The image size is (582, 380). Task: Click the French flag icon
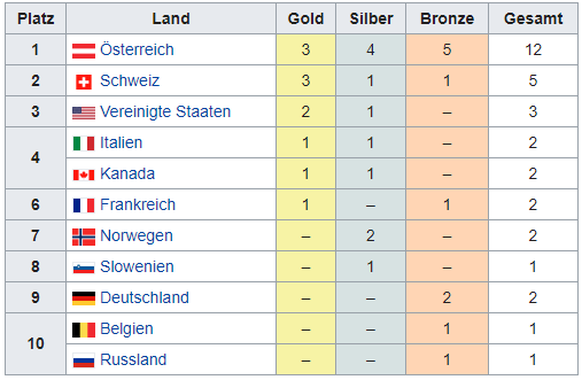pos(84,206)
